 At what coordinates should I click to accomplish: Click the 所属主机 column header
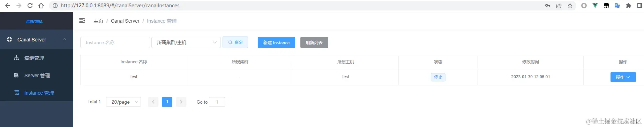tap(346, 62)
